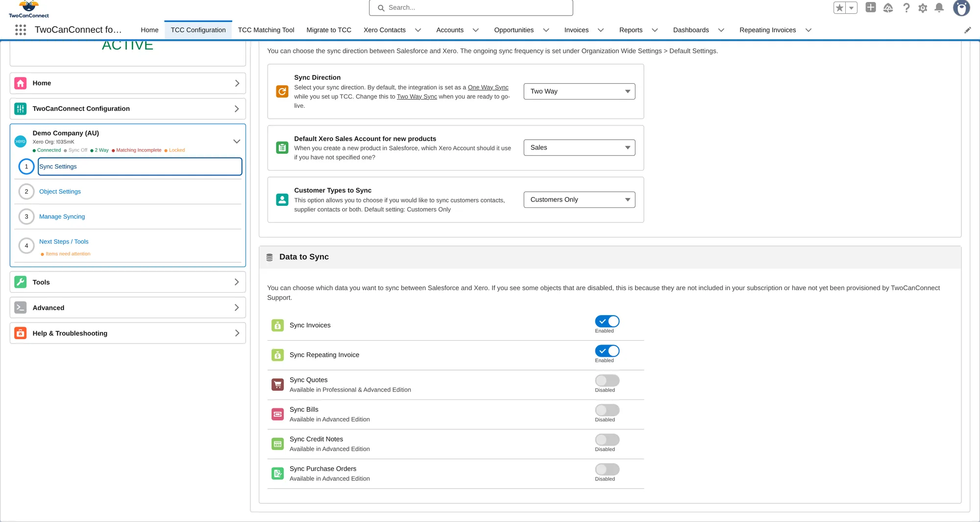The image size is (980, 522).
Task: Open the Xero Contacts tab
Action: point(385,30)
